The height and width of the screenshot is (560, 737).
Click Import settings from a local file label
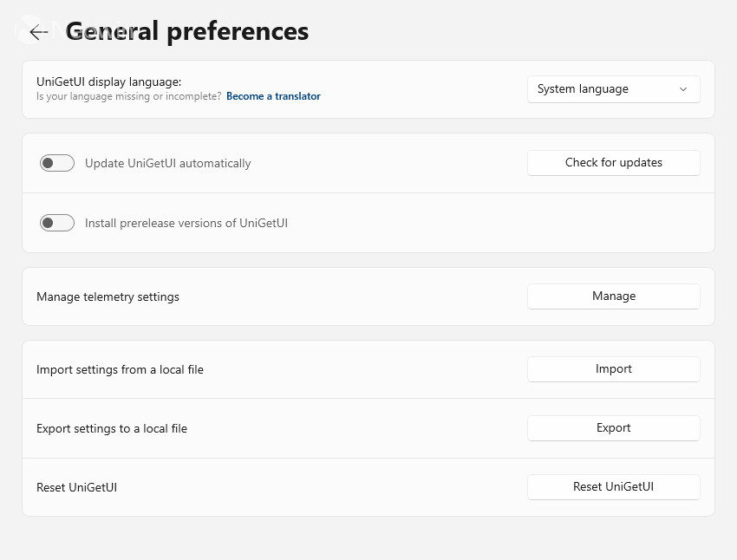point(120,370)
